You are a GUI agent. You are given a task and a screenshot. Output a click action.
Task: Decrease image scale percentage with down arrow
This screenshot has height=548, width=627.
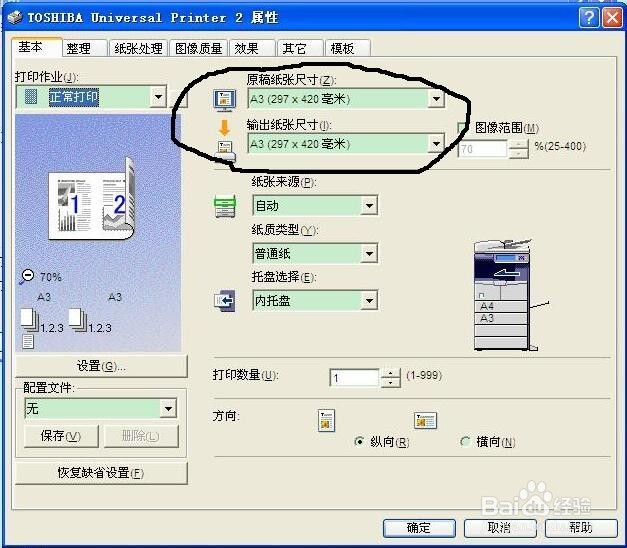pos(519,154)
